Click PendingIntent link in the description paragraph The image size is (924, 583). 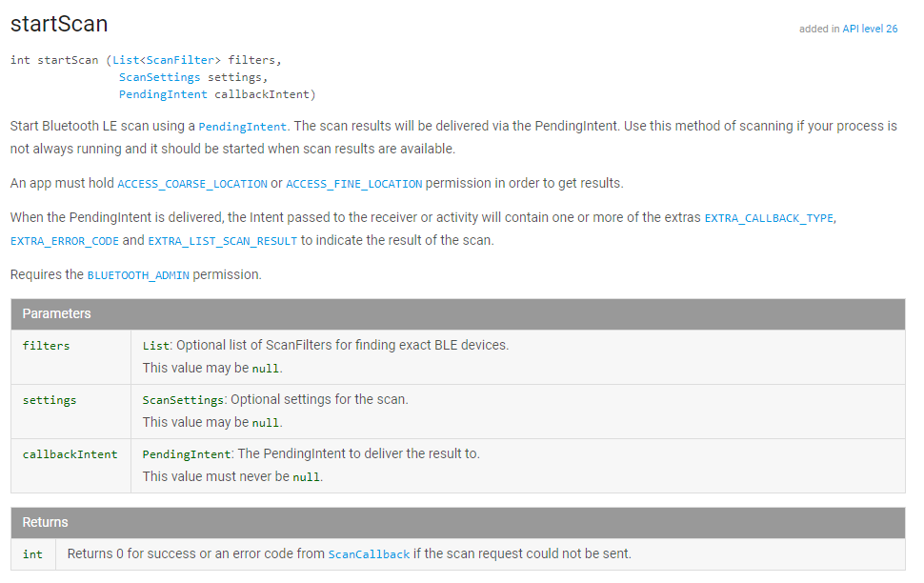[242, 127]
